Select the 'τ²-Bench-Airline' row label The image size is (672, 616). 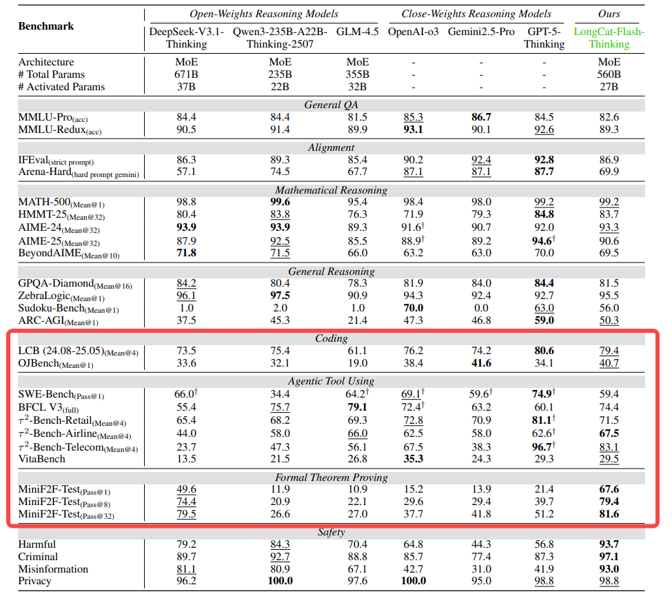coord(74,433)
